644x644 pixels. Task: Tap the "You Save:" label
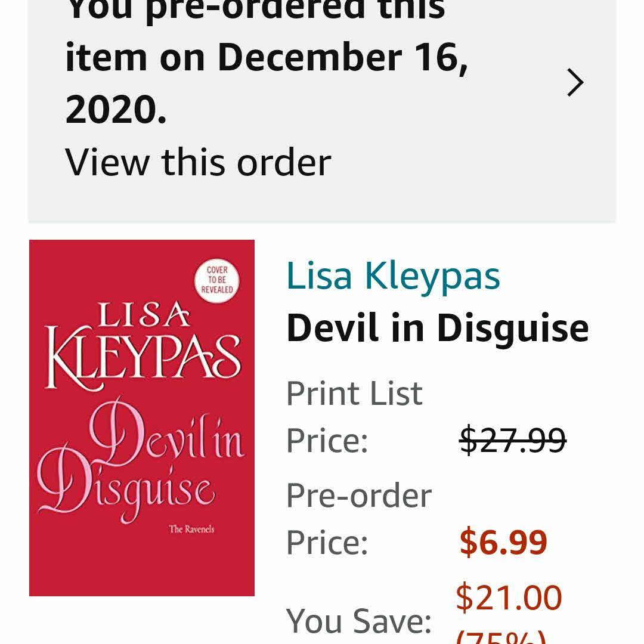tap(359, 621)
